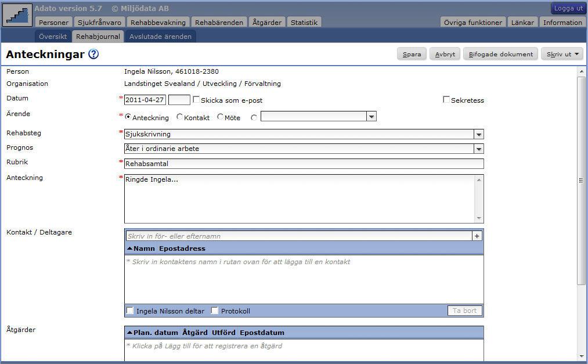This screenshot has width=588, height=364.
Task: Open the Personer menu tab
Action: (53, 23)
